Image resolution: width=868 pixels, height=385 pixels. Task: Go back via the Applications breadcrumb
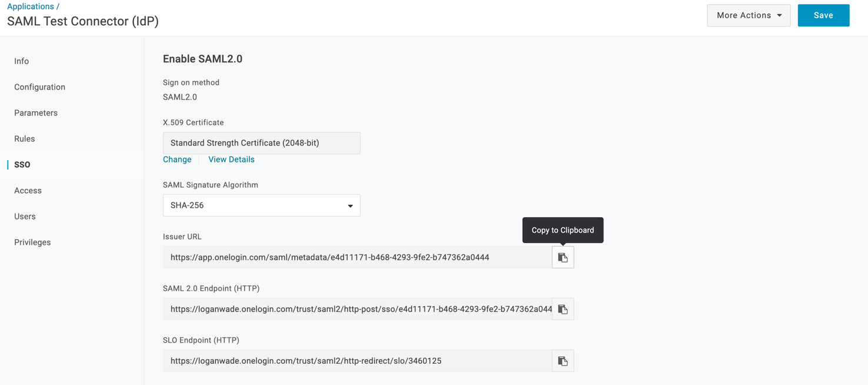[29, 6]
